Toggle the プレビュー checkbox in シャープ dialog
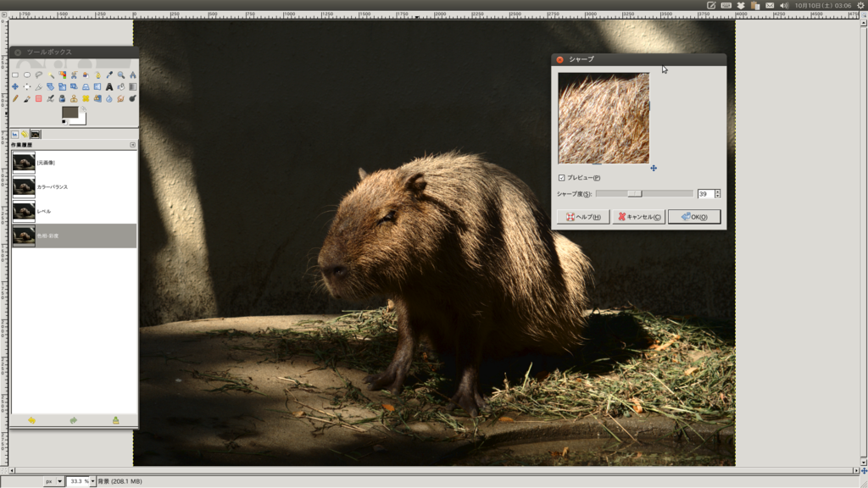This screenshot has width=868, height=488. (x=562, y=178)
